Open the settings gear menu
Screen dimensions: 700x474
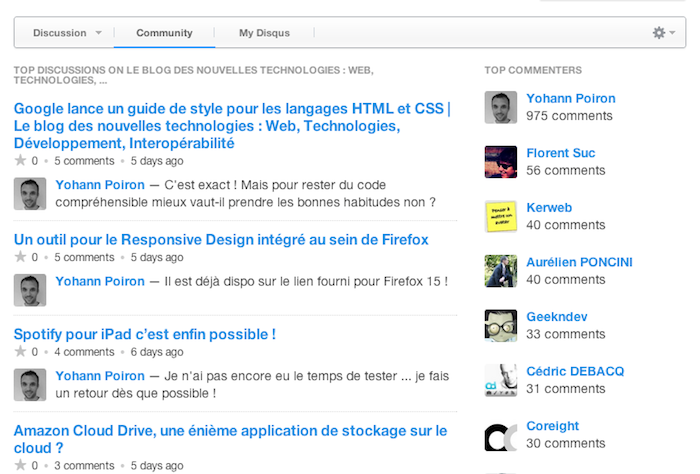coord(658,33)
